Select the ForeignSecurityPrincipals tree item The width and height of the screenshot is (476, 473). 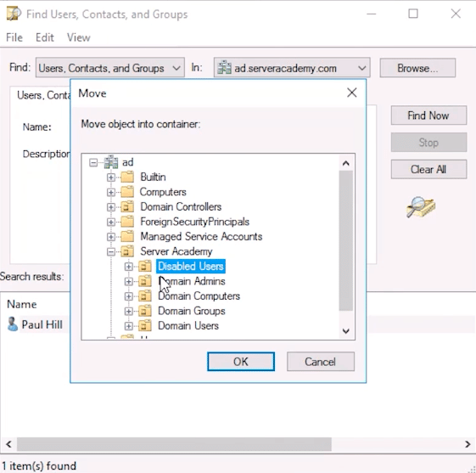click(x=194, y=222)
